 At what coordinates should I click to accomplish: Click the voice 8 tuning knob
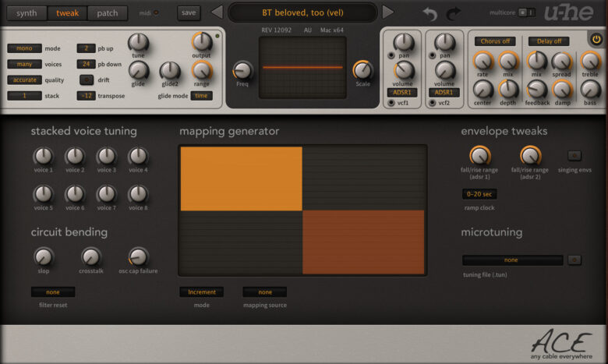[x=138, y=194]
